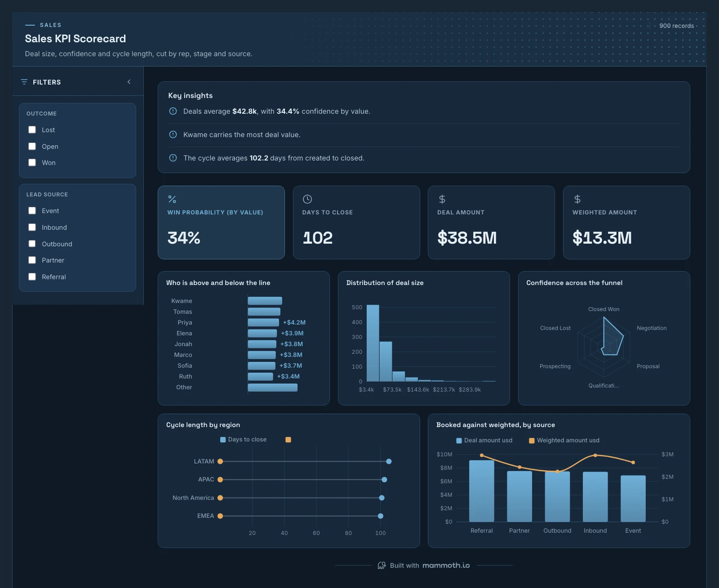Screen dimensions: 719x588
Task: Enable the Open outcome filter
Action: pos(32,146)
